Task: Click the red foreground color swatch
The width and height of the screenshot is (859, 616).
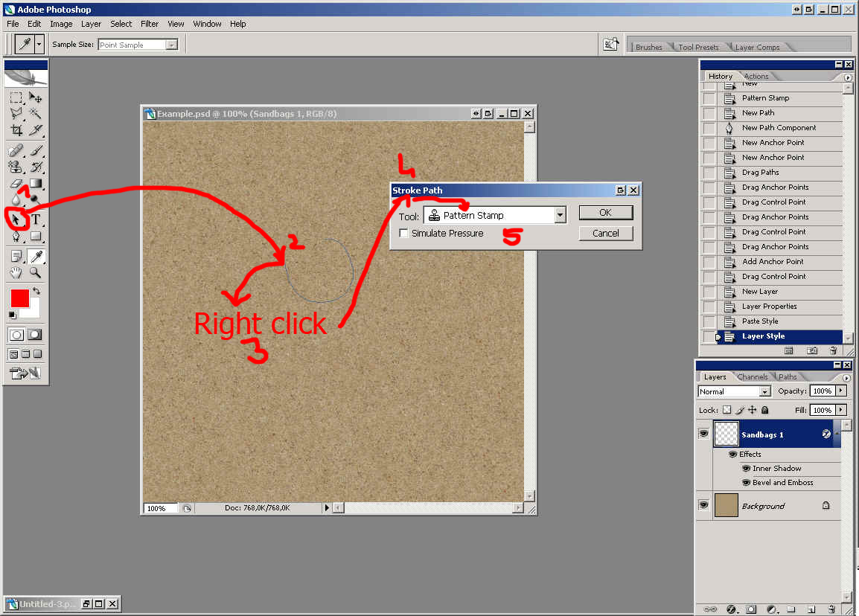Action: [19, 298]
